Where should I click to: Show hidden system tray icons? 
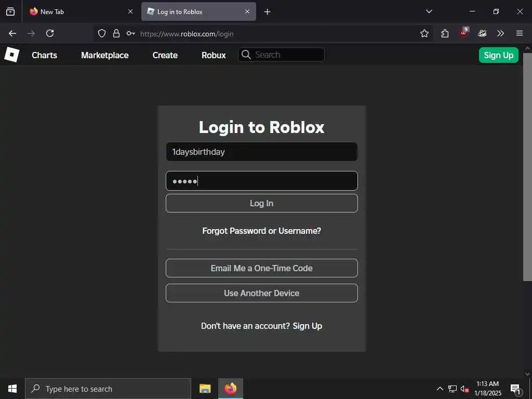pyautogui.click(x=440, y=389)
